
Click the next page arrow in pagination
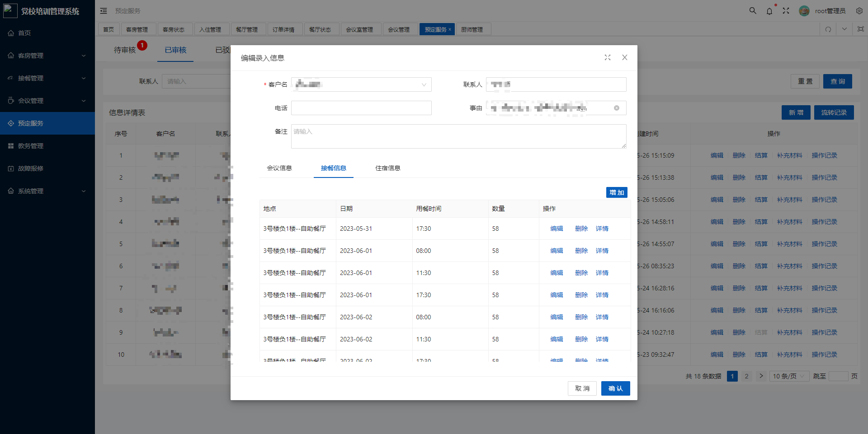[x=761, y=376]
